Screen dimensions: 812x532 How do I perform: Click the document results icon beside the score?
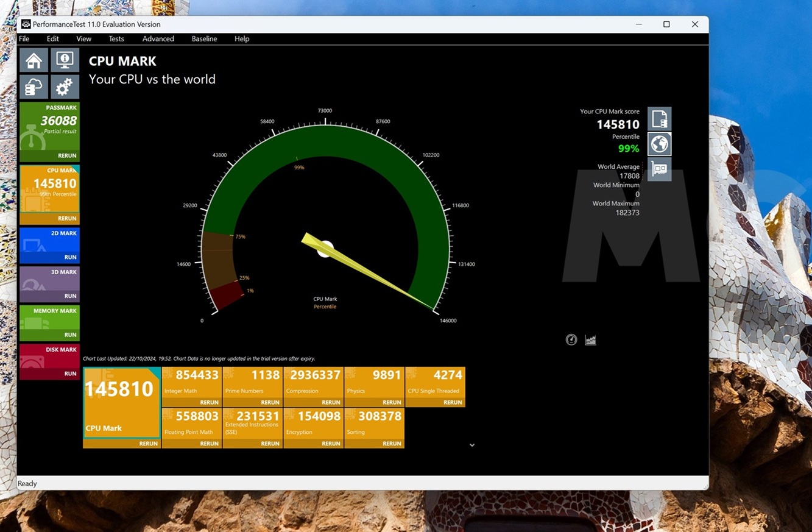[x=659, y=119]
